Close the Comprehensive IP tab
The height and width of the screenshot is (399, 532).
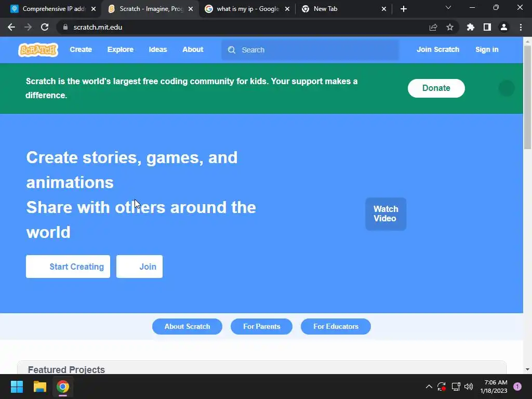coord(94,9)
